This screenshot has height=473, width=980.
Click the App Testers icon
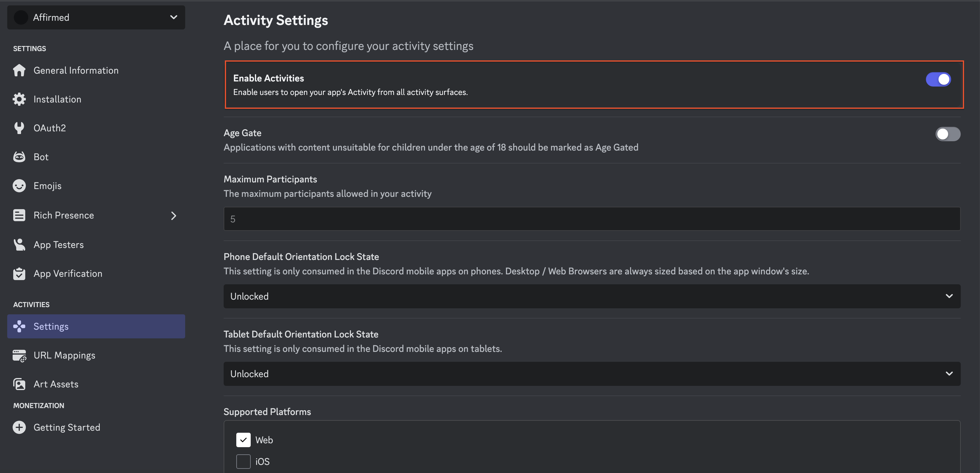tap(19, 245)
